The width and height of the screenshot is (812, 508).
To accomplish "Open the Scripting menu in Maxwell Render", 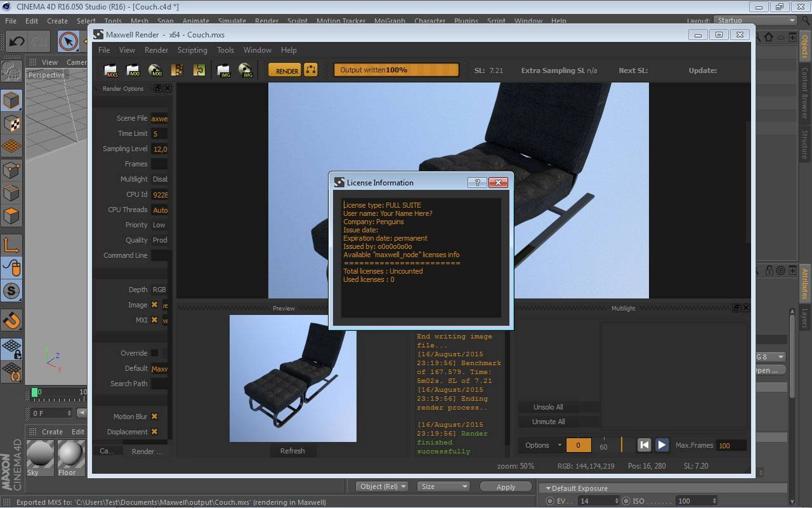I will tap(192, 50).
